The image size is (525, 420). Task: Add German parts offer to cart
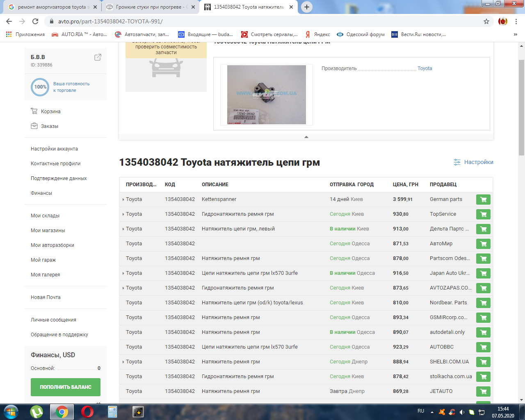[483, 200]
